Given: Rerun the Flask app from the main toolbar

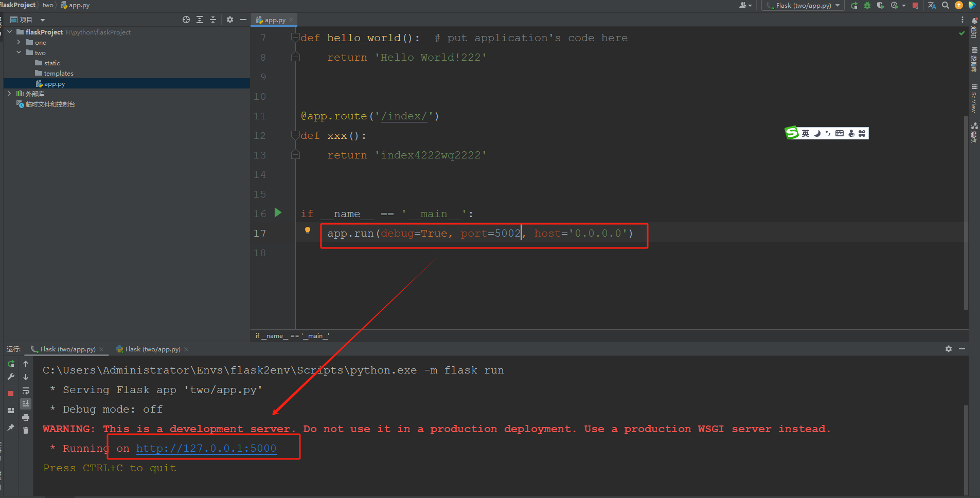Looking at the screenshot, I should pyautogui.click(x=854, y=5).
